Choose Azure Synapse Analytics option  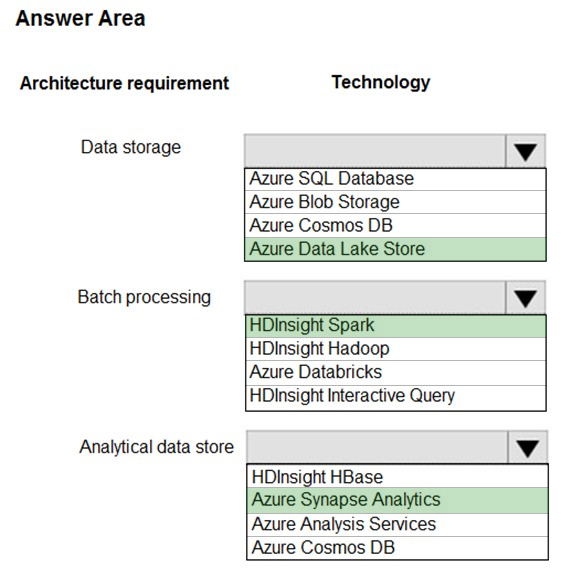[398, 500]
